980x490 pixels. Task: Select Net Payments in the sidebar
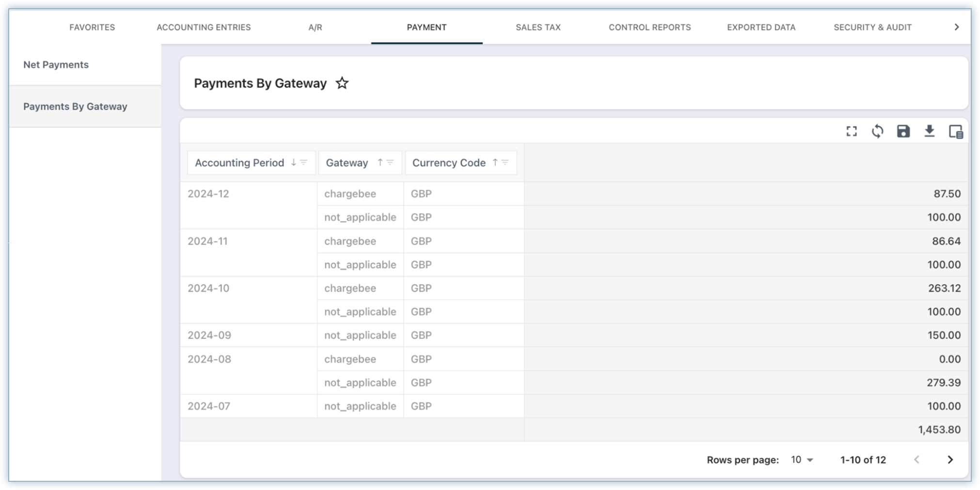click(x=56, y=65)
